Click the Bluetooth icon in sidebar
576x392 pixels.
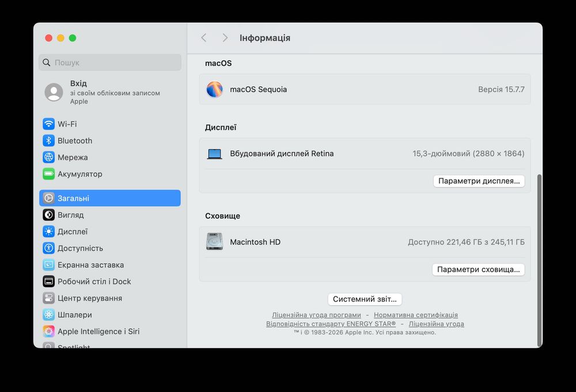(x=48, y=140)
